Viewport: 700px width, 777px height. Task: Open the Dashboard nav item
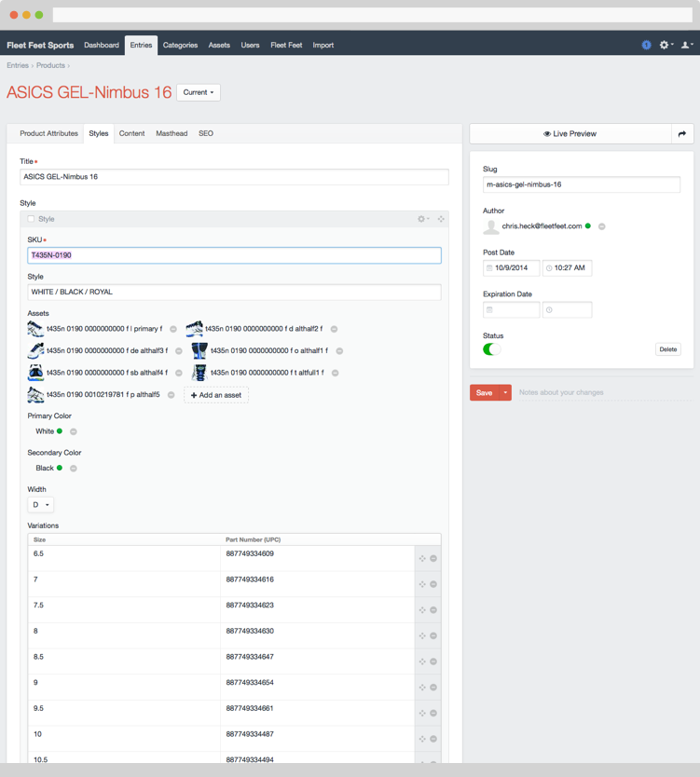pos(102,45)
